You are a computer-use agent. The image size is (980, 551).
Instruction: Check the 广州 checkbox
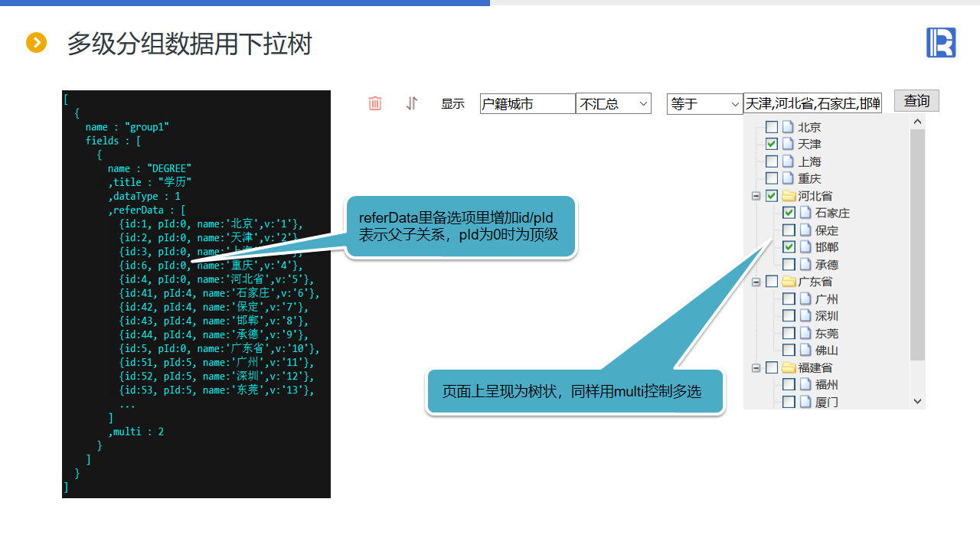point(789,299)
